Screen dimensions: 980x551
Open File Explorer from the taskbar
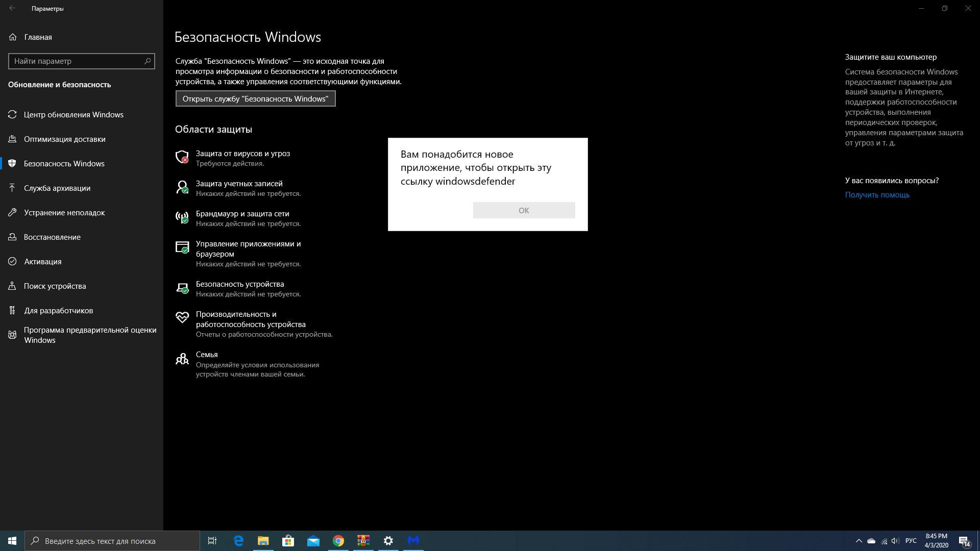(x=263, y=541)
